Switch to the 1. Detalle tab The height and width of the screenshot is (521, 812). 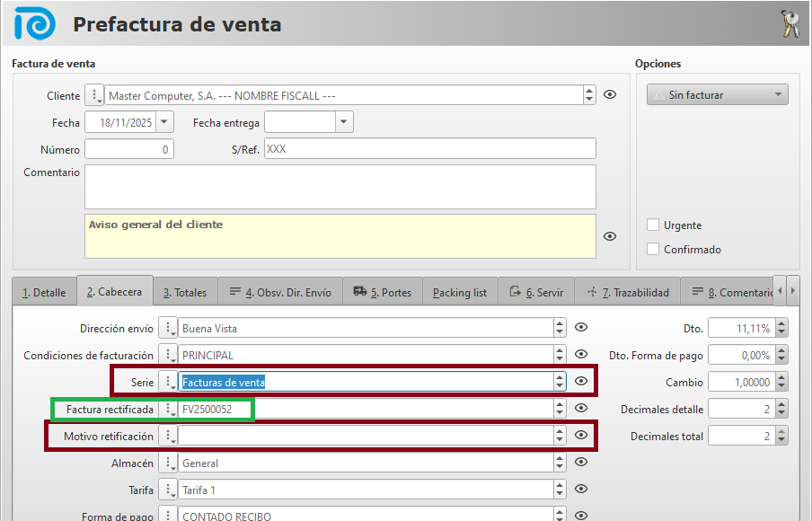pos(44,293)
